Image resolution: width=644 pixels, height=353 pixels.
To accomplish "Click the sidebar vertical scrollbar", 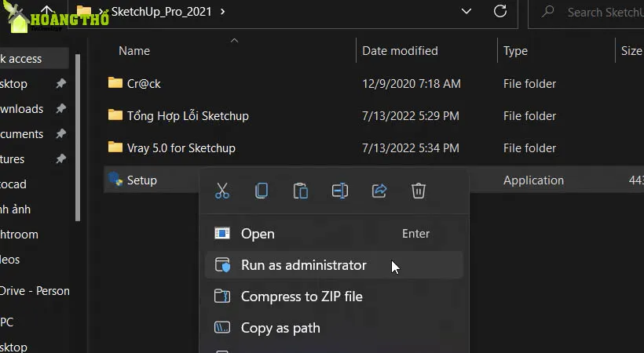I will [78, 137].
